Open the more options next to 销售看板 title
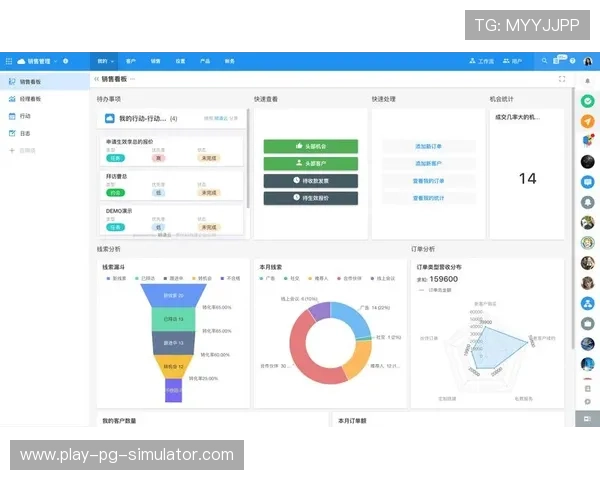The width and height of the screenshot is (600, 480). tap(132, 79)
